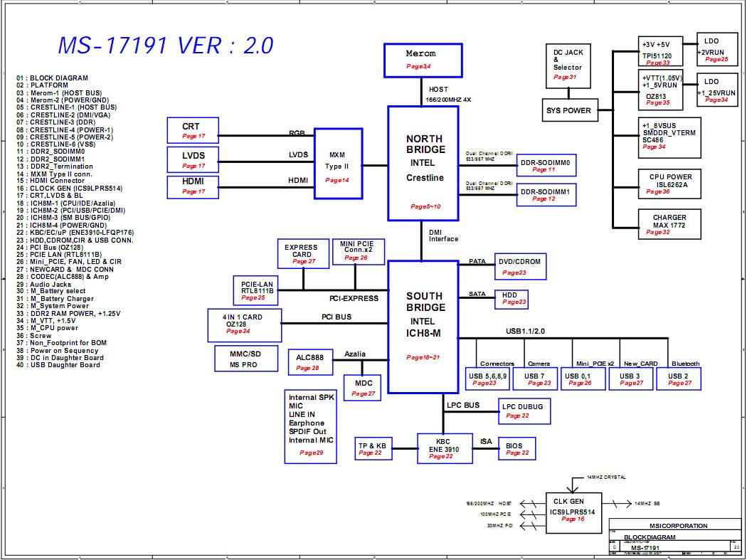Click index entry 25 : PCIE LAN (RTL8111B)
Viewport: 747px width, 560px height.
coord(59,255)
